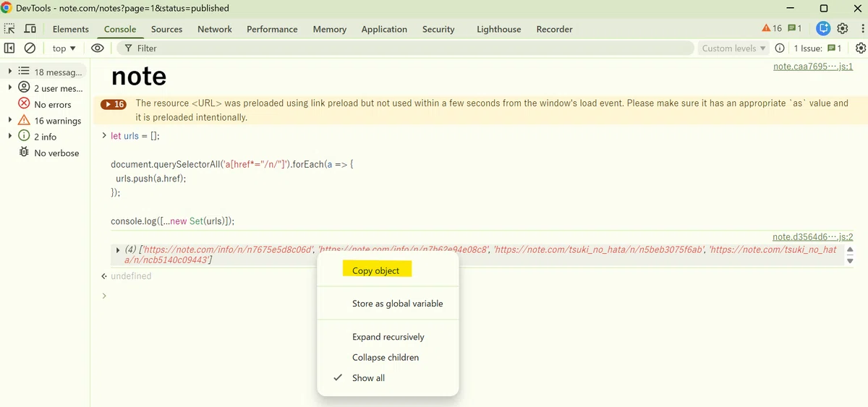Click the 1 Issue counter

point(817,48)
